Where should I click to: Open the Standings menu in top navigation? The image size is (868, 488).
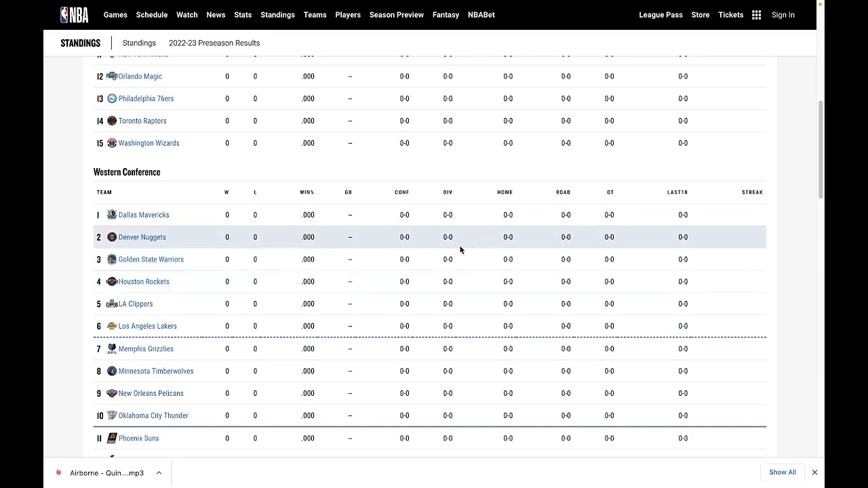[x=277, y=15]
